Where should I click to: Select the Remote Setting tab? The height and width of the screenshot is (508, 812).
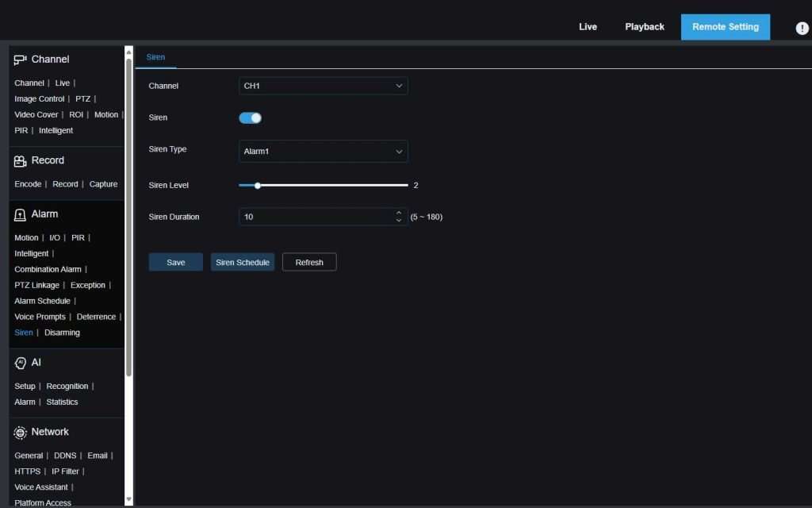(725, 27)
